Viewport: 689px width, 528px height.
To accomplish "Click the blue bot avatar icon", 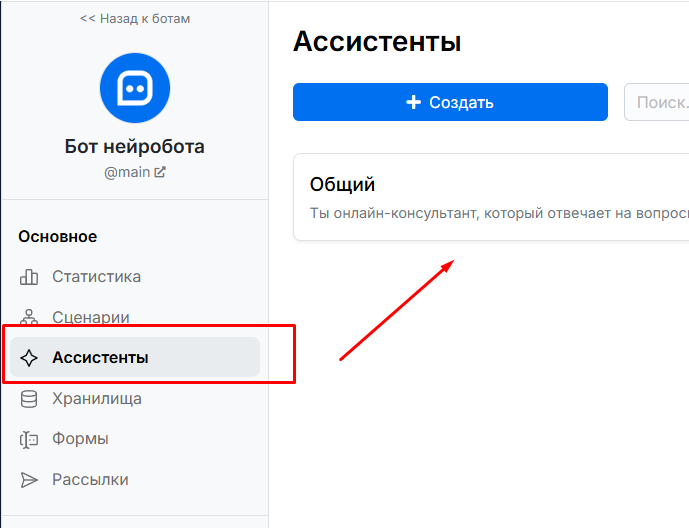I will pyautogui.click(x=135, y=88).
